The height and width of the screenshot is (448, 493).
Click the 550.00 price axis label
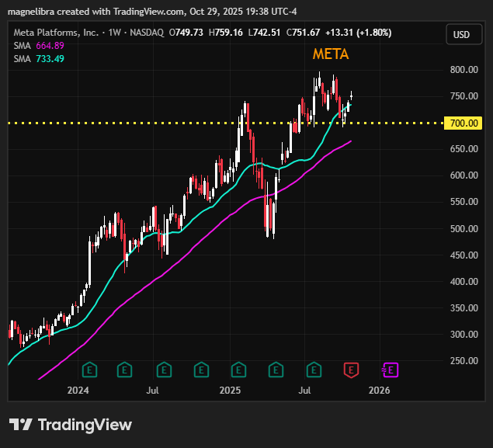point(463,202)
